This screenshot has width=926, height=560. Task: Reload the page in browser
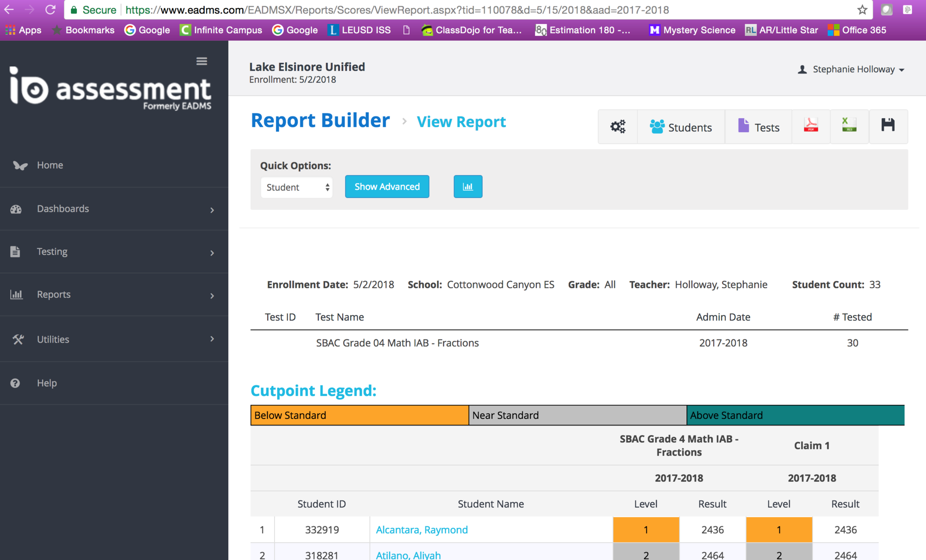click(x=50, y=9)
